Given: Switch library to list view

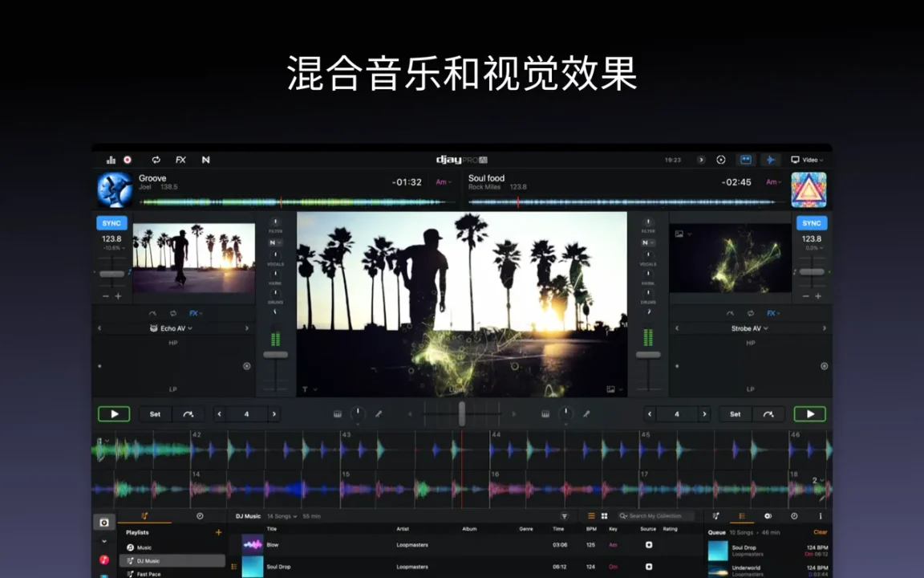Looking at the screenshot, I should click(x=591, y=516).
